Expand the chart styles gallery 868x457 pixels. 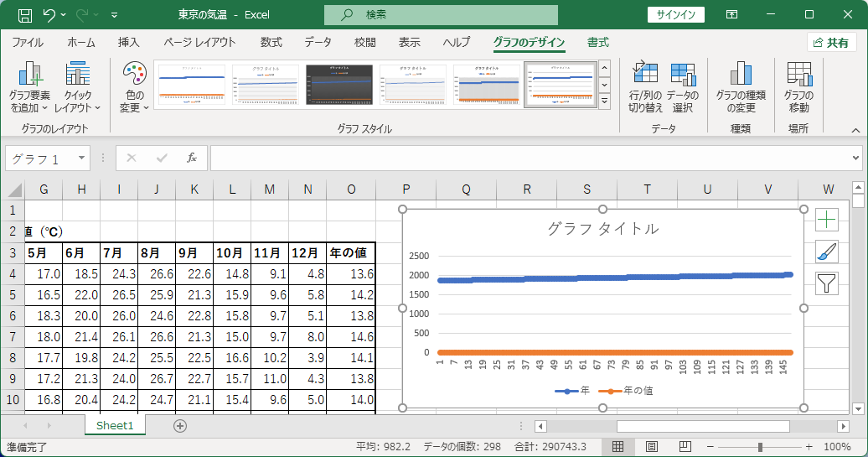tap(605, 101)
